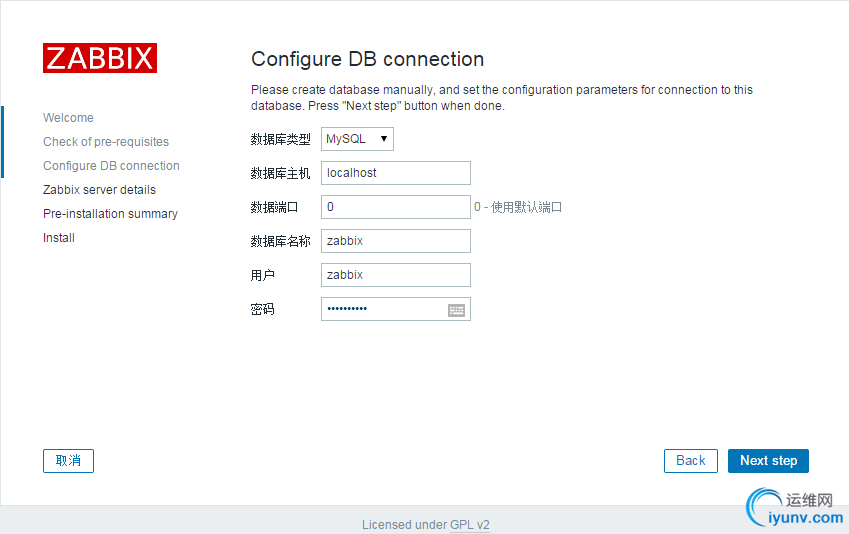Open the GPL v2 license link
Screen dimensions: 849x534
pyautogui.click(x=470, y=525)
